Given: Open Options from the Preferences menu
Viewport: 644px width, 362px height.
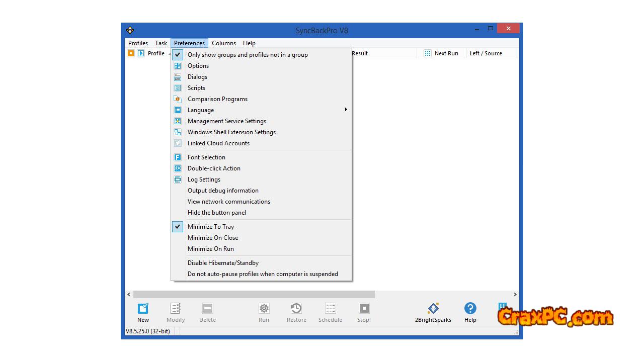Looking at the screenshot, I should [262, 66].
